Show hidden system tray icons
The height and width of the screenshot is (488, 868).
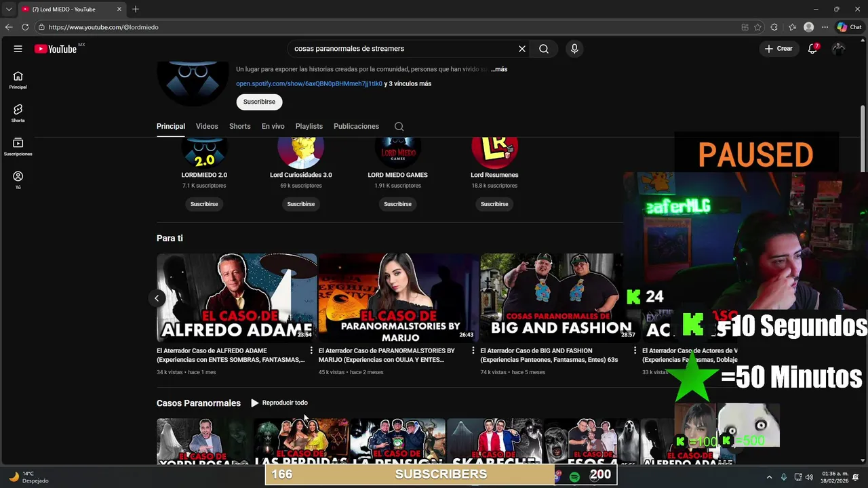[x=769, y=477]
